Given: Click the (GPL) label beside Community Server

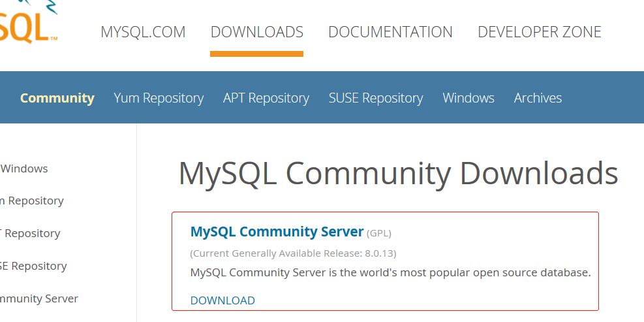Looking at the screenshot, I should click(x=378, y=233).
